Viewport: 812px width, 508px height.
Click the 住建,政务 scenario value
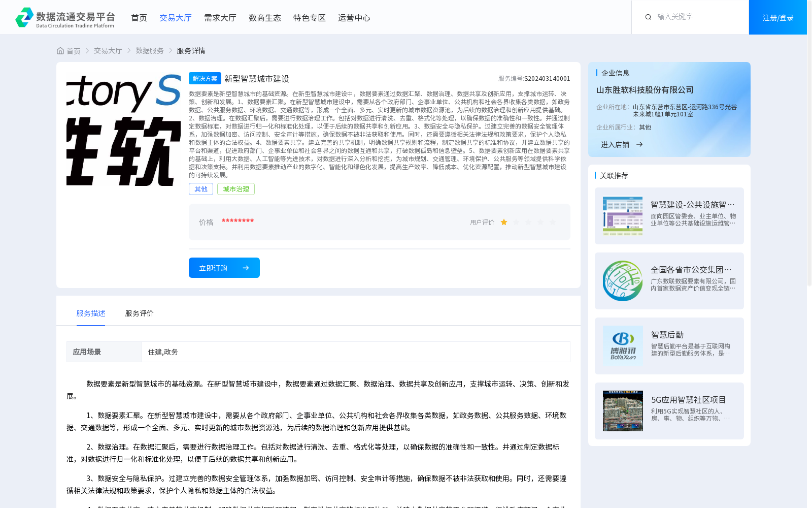(x=163, y=352)
